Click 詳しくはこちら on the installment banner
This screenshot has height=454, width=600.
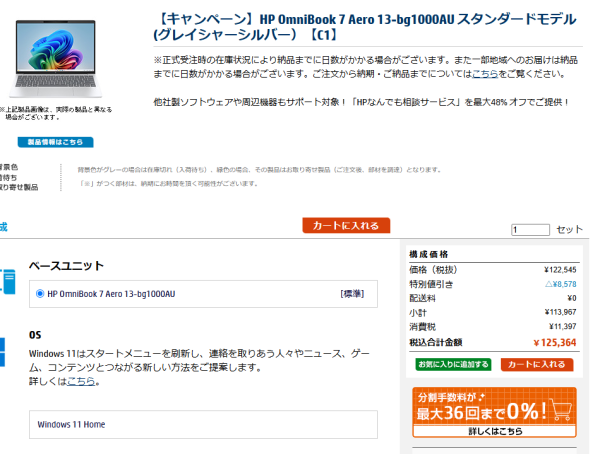point(495,431)
